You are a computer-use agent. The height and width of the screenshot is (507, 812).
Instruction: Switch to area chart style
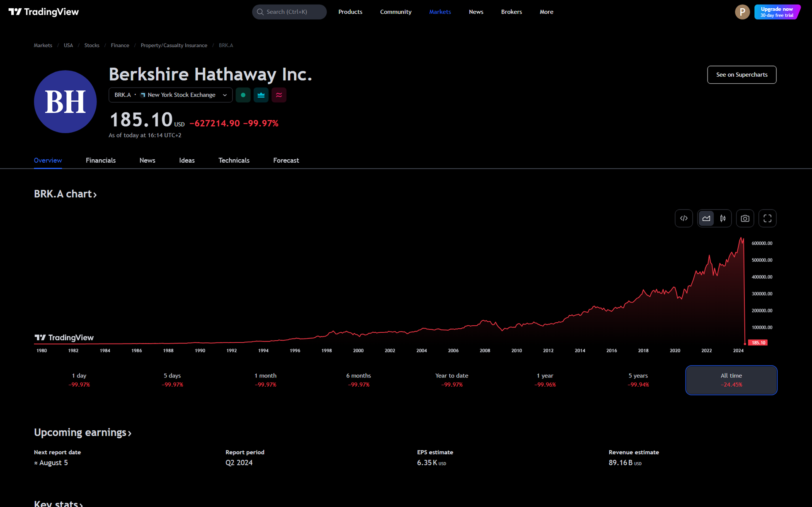point(706,218)
